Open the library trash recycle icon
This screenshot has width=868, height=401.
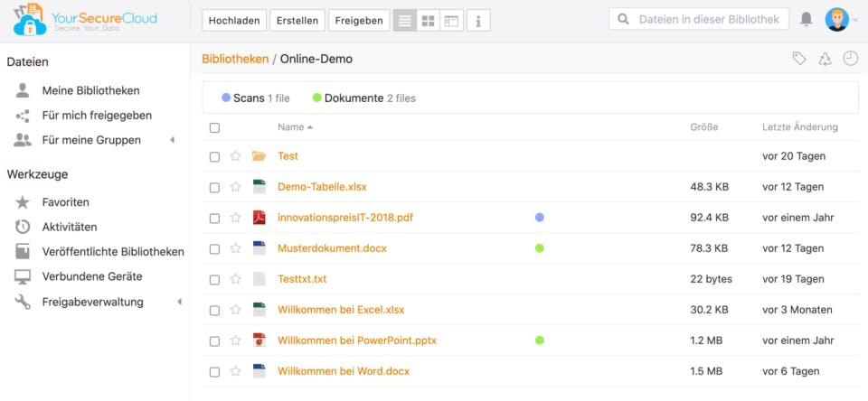tap(825, 59)
